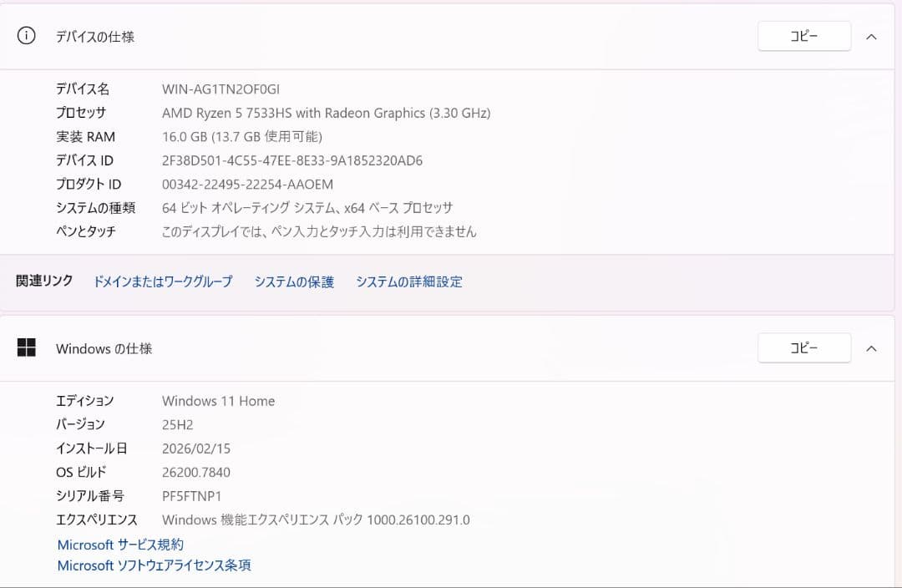Click the ペンとタッチ label
The width and height of the screenshot is (902, 588).
pos(86,231)
